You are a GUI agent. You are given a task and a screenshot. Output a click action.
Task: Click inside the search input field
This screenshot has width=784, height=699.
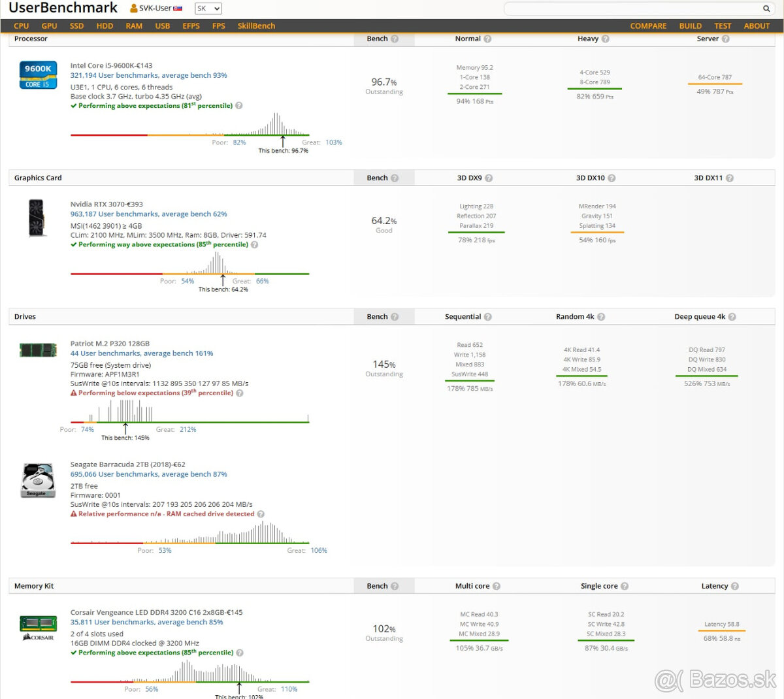631,8
